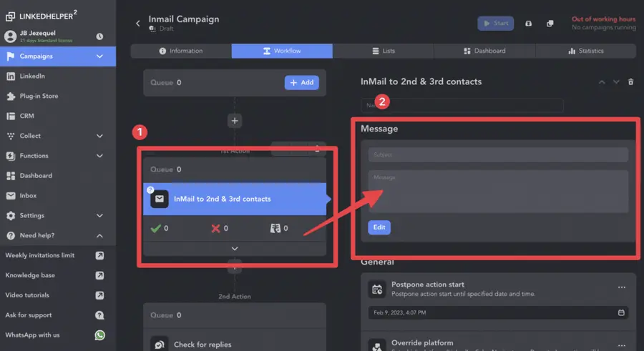Screen dimensions: 644x351
Task: Open the campaign Dashboard tab
Action: tap(484, 51)
